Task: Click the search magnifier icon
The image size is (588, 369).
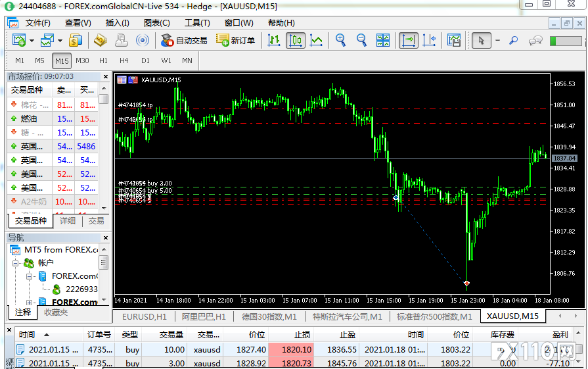Action: tap(513, 40)
